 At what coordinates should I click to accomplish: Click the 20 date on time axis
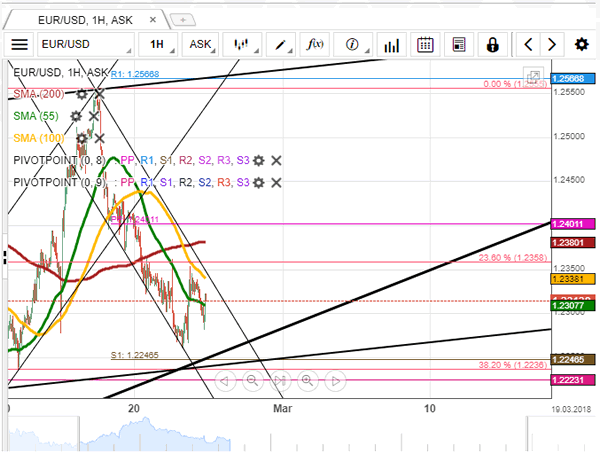[x=134, y=408]
